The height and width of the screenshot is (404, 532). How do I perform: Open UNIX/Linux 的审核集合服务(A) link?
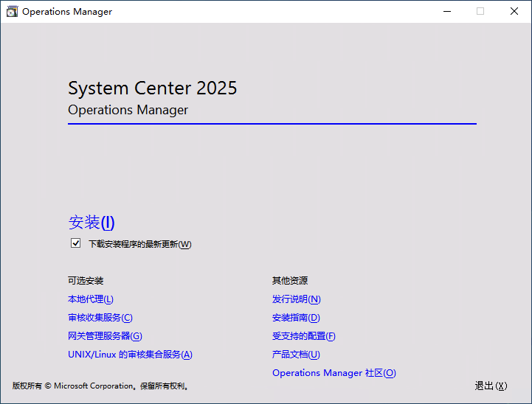130,355
